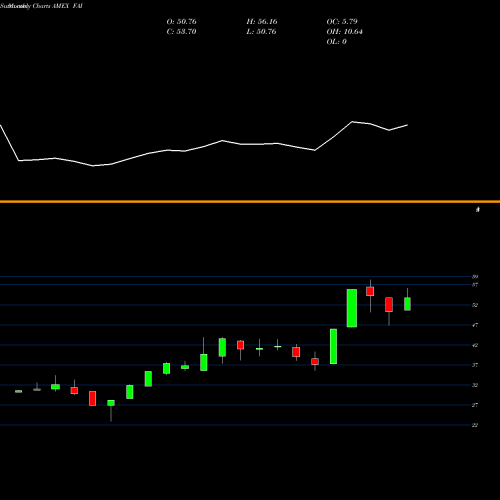Click the AMEX FAI chart title
The height and width of the screenshot is (500, 500).
[67, 6]
